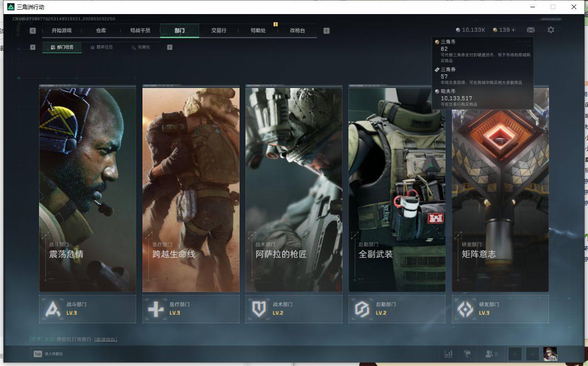Click the 战术部门 shield icon

click(259, 309)
